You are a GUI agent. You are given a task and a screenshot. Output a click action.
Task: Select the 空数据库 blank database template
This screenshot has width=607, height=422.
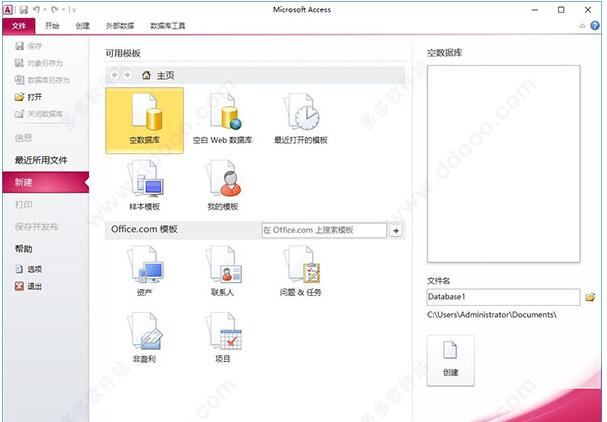coord(144,120)
